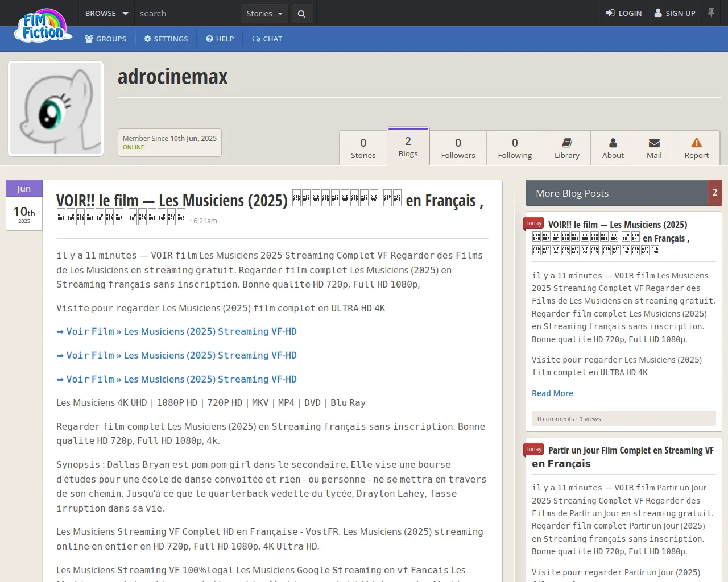Open first Voir Film Streaming VF-HD link
Image resolution: width=728 pixels, height=582 pixels.
181,331
